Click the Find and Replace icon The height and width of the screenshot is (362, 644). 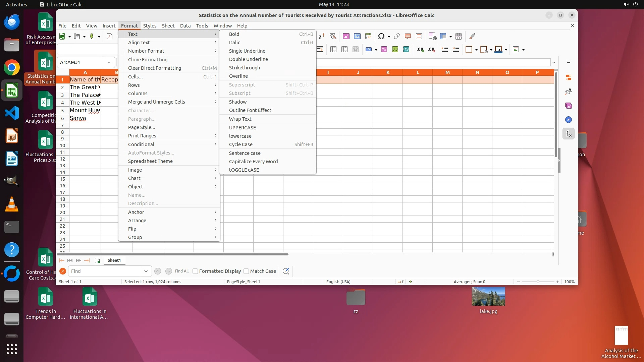click(x=286, y=271)
